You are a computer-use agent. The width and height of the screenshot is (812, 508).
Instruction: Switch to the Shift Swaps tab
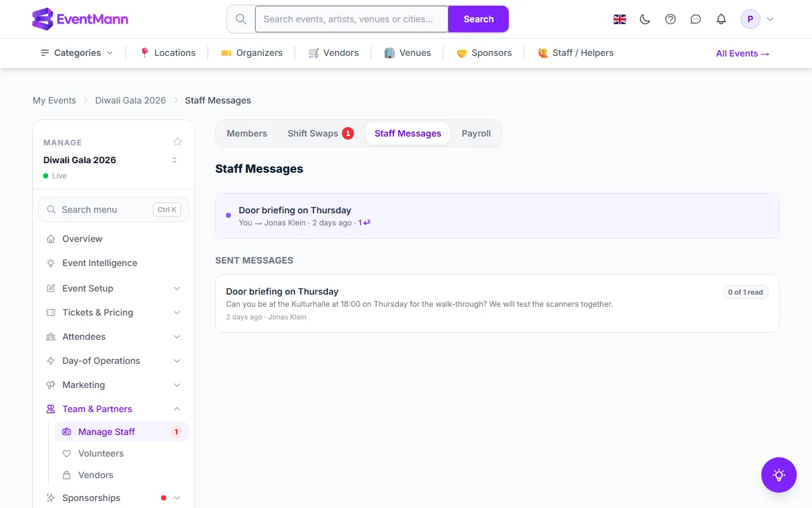coord(320,133)
